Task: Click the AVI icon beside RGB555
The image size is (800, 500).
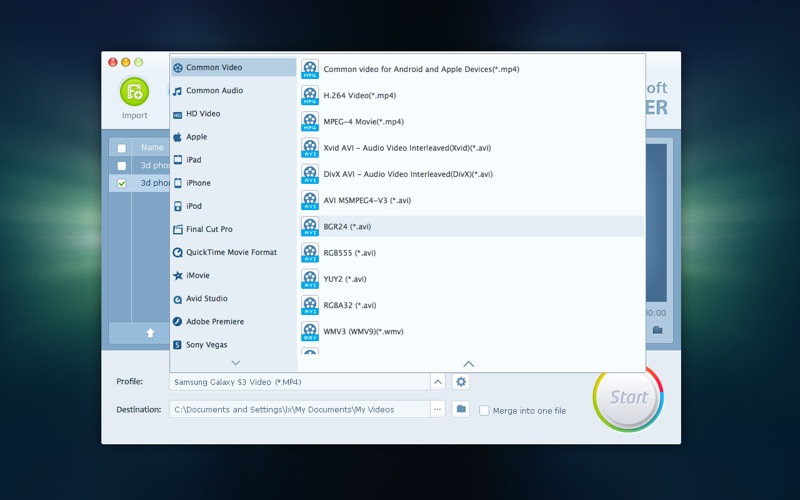Action: pyautogui.click(x=310, y=253)
